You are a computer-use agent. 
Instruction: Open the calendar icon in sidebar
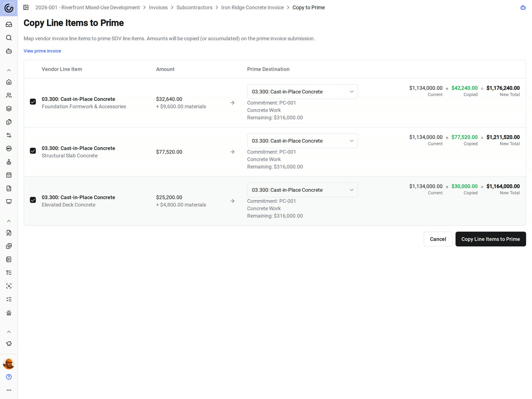(9, 175)
